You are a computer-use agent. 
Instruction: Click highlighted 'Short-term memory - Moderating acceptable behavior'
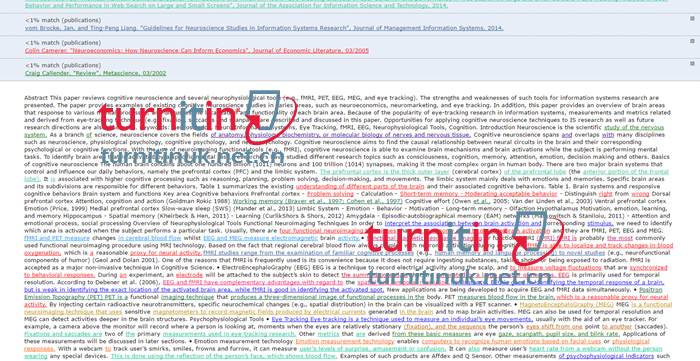click(479, 194)
